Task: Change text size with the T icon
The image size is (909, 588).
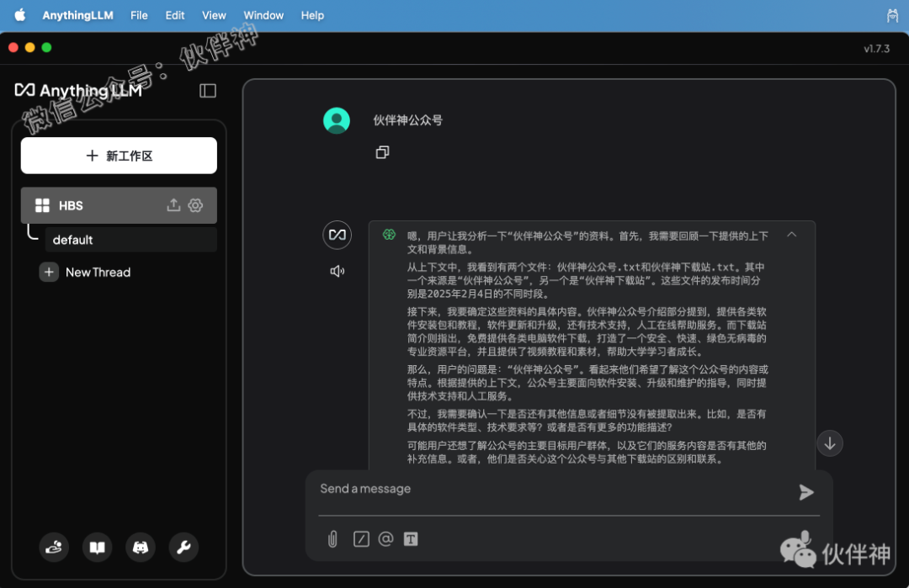Action: point(411,539)
